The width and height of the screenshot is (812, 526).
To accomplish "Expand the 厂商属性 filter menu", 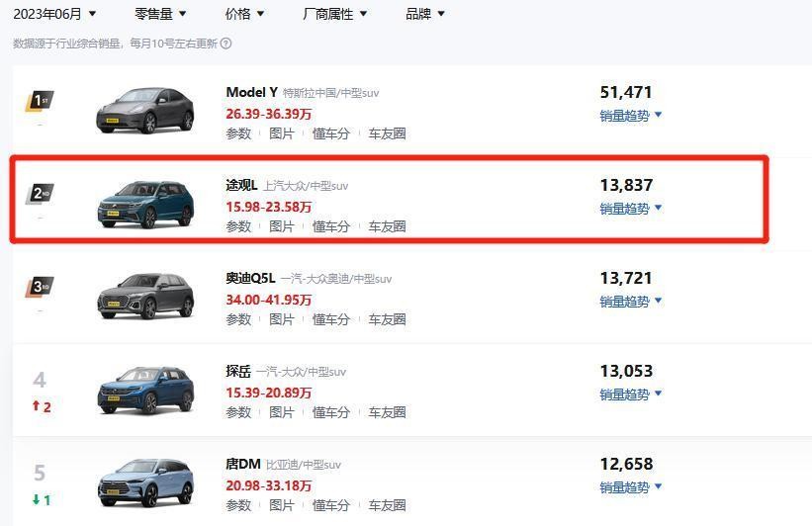I will click(x=335, y=14).
